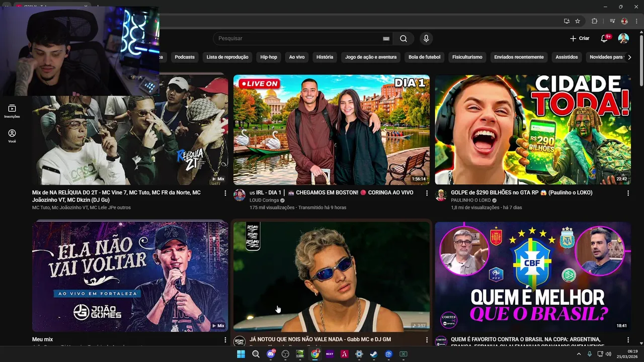Image resolution: width=644 pixels, height=362 pixels.
Task: Open options for IRL DIA 1 Boston video
Action: pyautogui.click(x=427, y=193)
